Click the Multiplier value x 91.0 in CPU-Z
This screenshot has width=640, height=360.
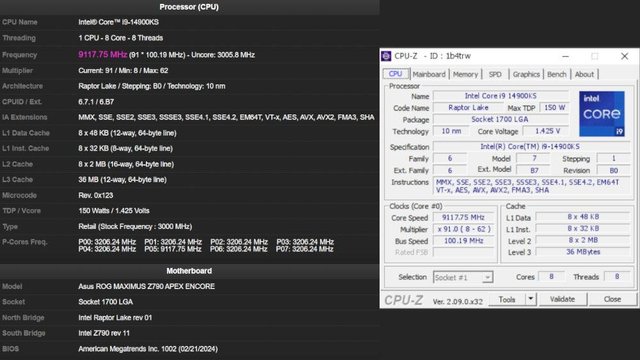[463, 229]
